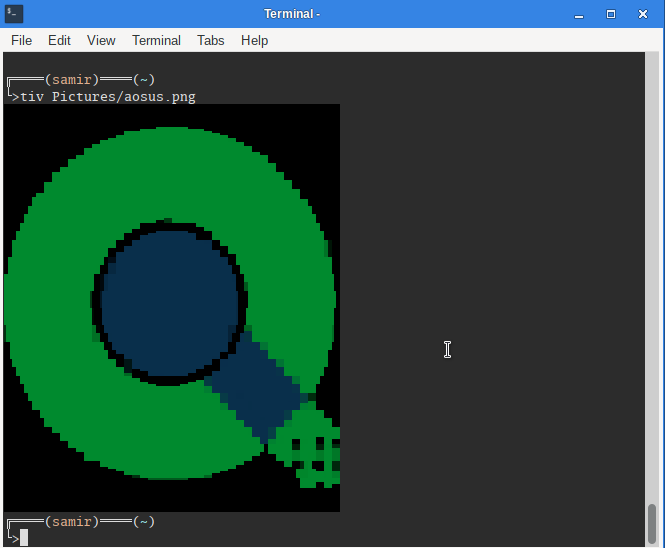Click the vertical scrollbar thumb
This screenshot has width=666, height=548.
(652, 522)
